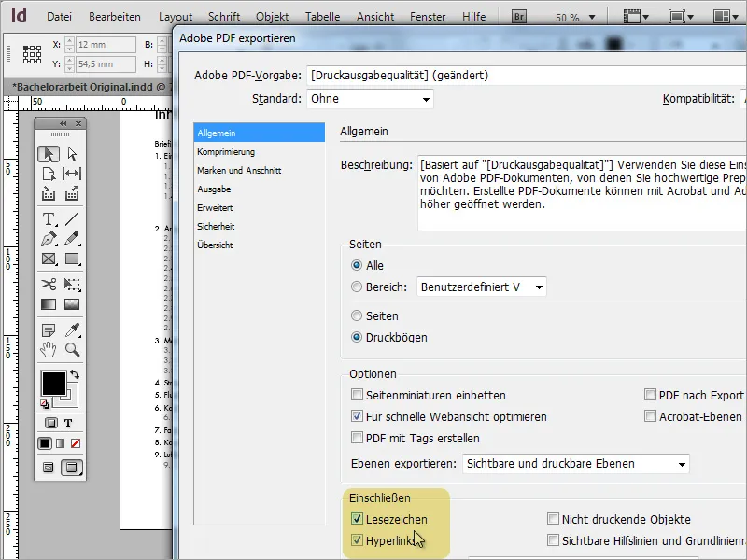Select the Gradient Feather tool
747x560 pixels.
click(72, 304)
